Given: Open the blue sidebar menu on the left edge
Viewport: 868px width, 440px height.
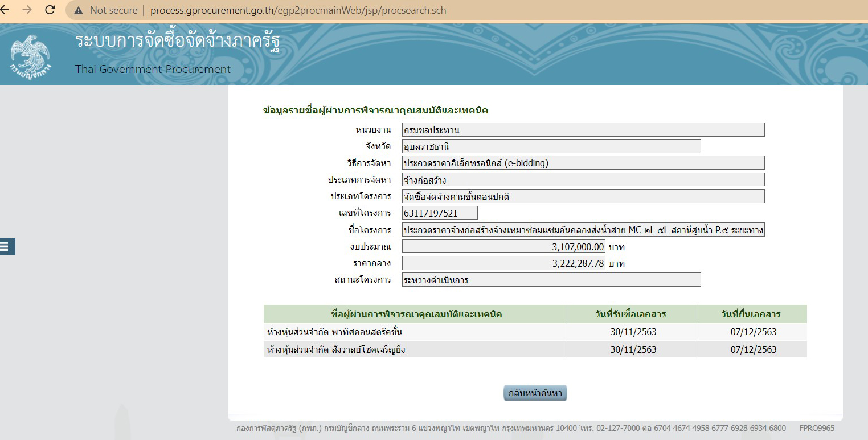Looking at the screenshot, I should pyautogui.click(x=7, y=246).
